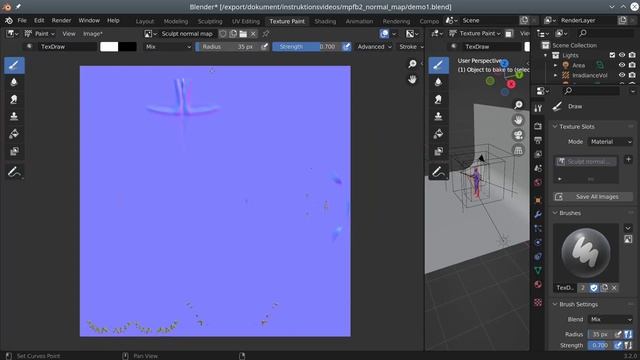Screen dimensions: 640x360
Task: Select the Mask tool in 3D viewport
Action: tap(438, 151)
